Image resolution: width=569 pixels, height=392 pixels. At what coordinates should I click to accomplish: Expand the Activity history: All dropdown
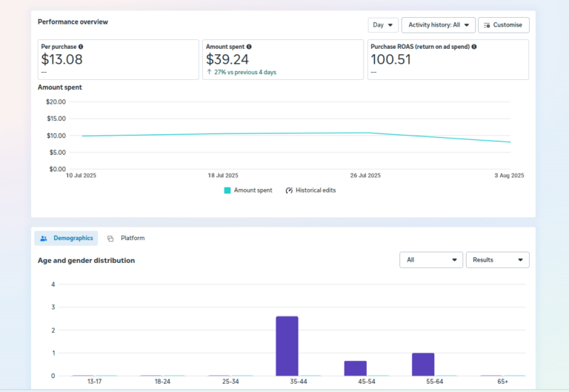pyautogui.click(x=438, y=25)
